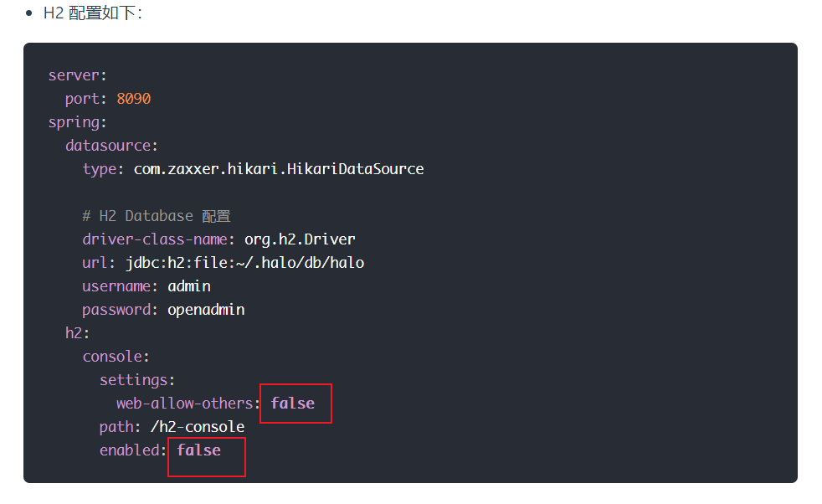The image size is (822, 504).
Task: Click the password value "openadmin"
Action: point(206,310)
